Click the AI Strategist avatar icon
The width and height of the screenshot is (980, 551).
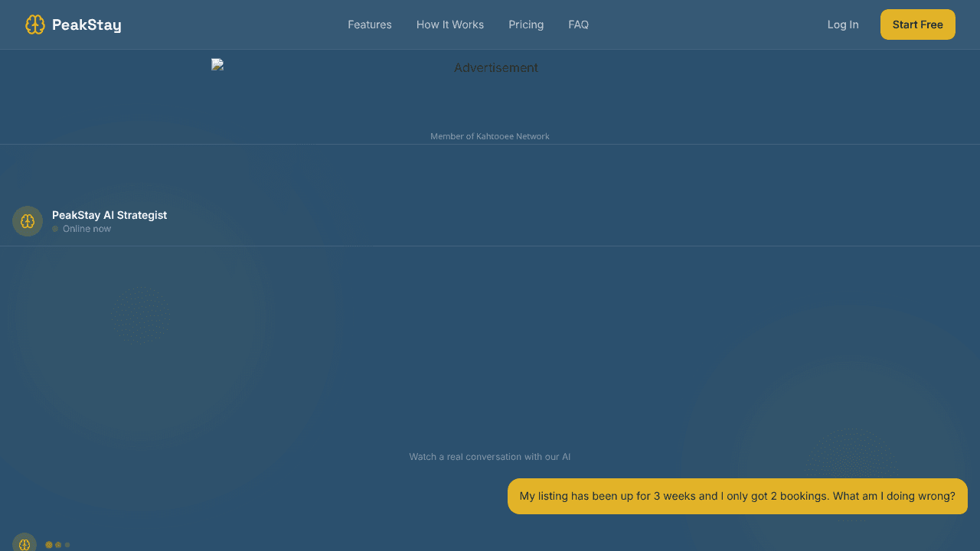click(28, 221)
